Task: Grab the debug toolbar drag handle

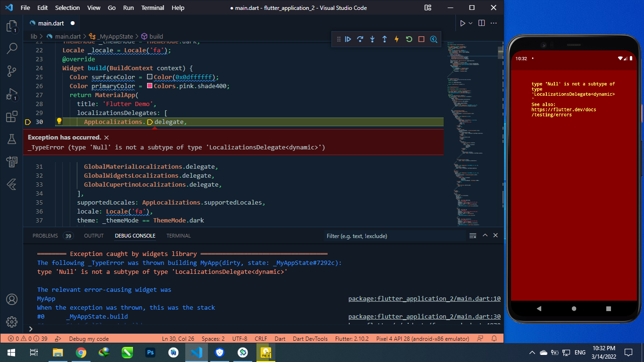Action: click(338, 40)
